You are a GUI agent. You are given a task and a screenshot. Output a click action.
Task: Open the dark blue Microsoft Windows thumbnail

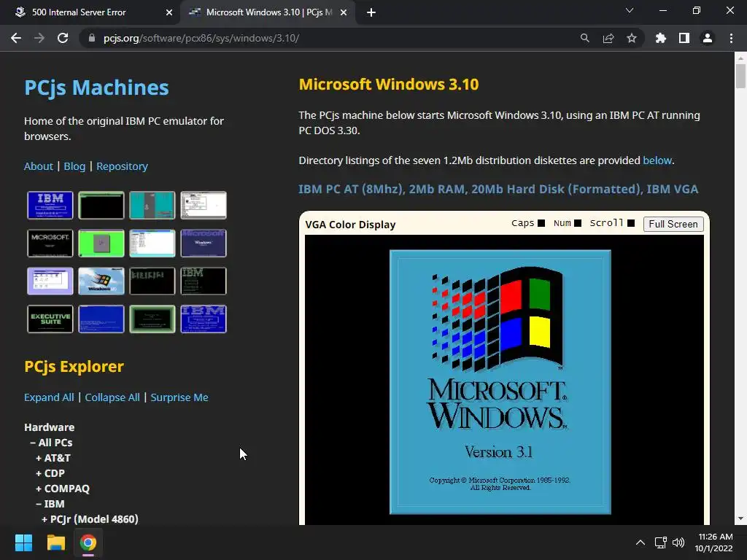pos(204,244)
